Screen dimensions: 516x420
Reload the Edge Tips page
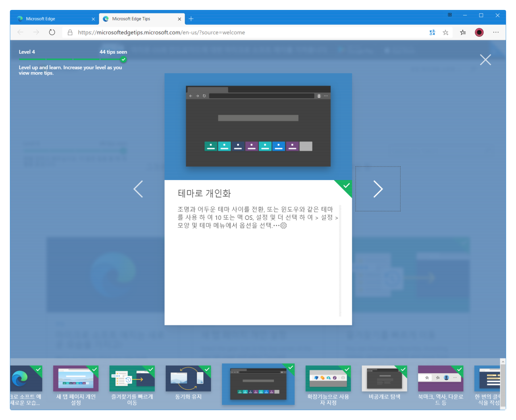pyautogui.click(x=52, y=32)
